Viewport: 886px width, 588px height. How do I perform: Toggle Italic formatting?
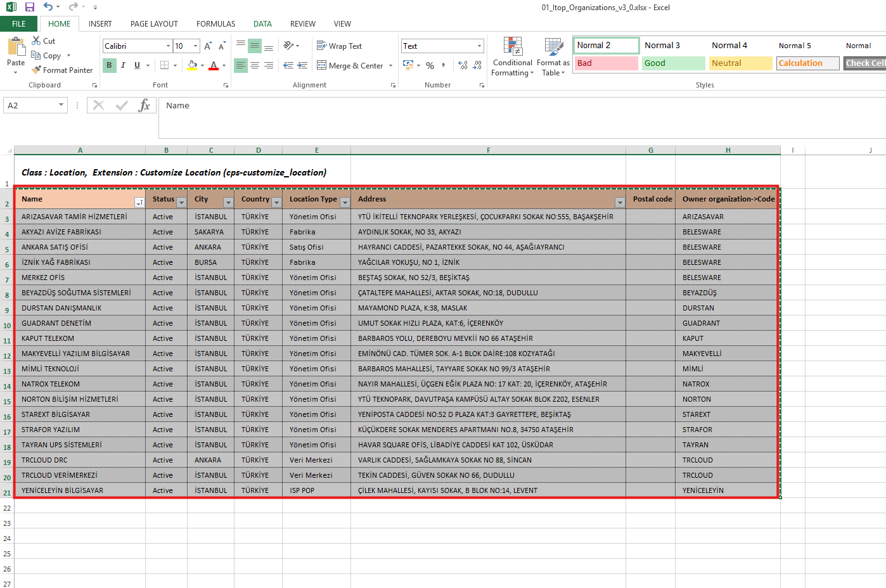(123, 65)
